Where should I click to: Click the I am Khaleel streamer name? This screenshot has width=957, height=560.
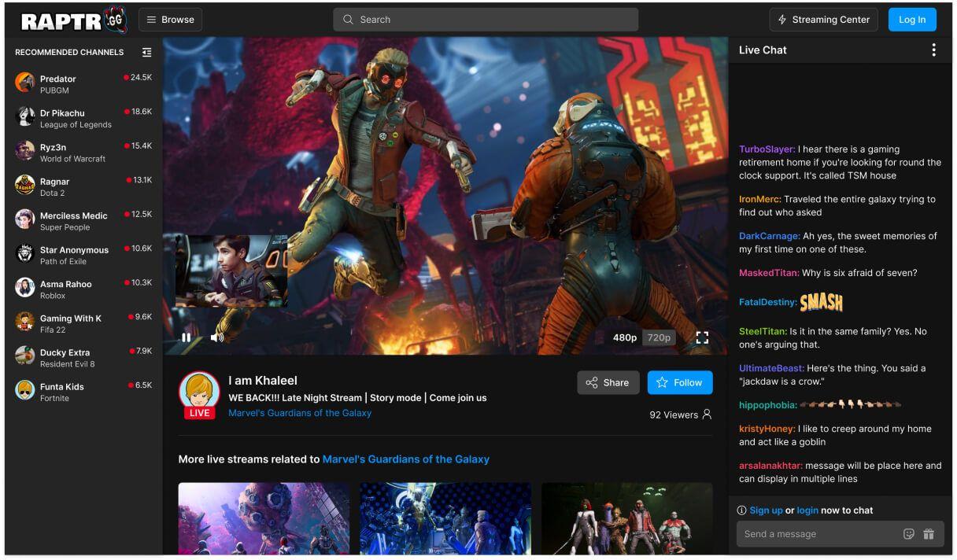coord(263,381)
